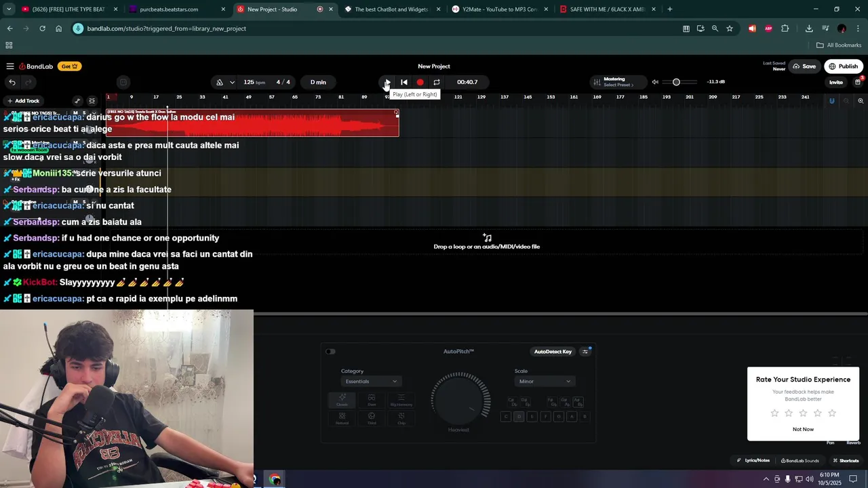Image resolution: width=868 pixels, height=488 pixels.
Task: Toggle the loop cycle button
Action: 437,82
